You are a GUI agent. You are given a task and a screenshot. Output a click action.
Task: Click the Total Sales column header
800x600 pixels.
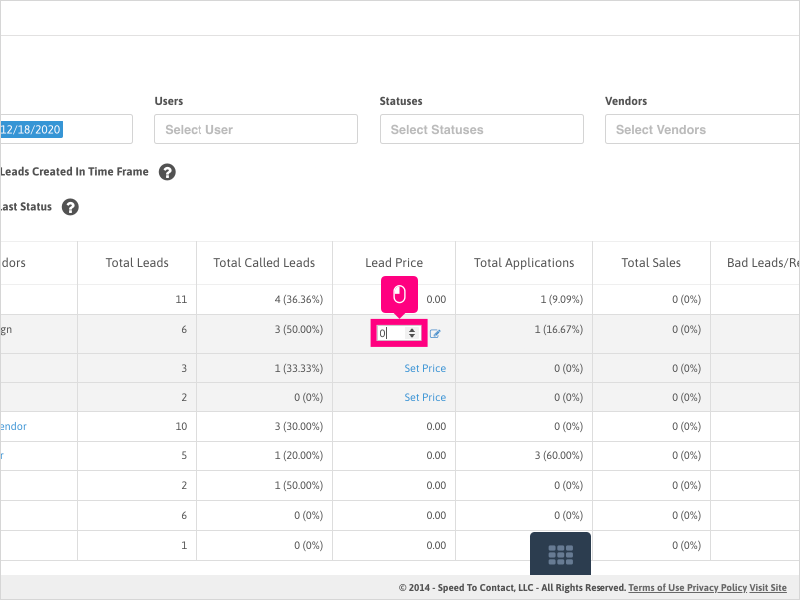point(651,263)
